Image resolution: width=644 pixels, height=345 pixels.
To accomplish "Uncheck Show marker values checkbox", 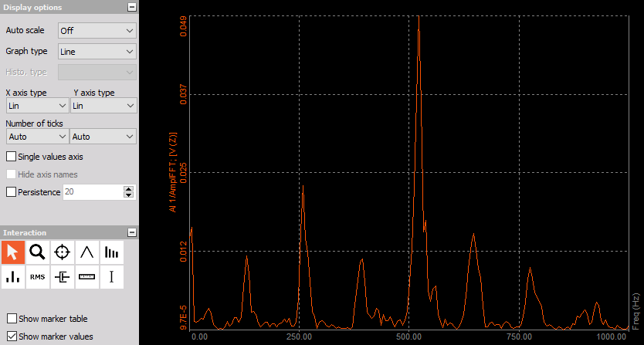I will pos(12,336).
